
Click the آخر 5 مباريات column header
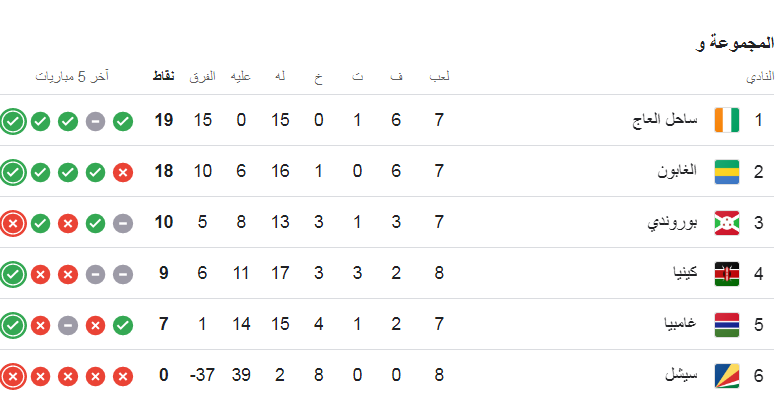[x=72, y=77]
